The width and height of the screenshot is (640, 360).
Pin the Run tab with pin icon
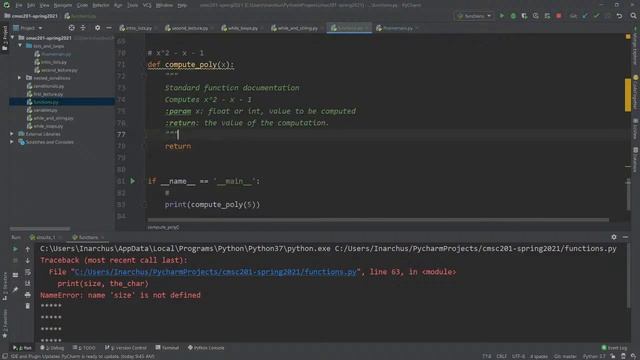pos(16,289)
